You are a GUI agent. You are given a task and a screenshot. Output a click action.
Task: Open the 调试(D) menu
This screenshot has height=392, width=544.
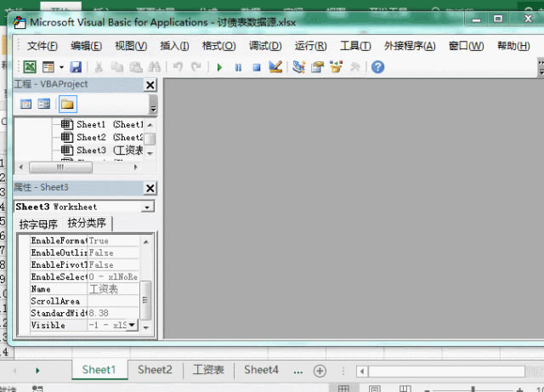pyautogui.click(x=264, y=46)
